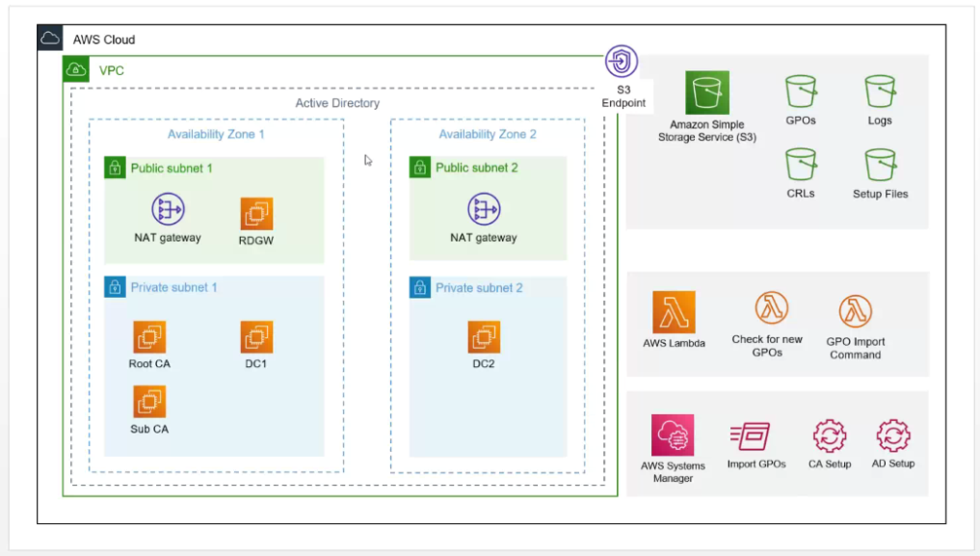
Task: Click the CA Setup gear icon
Action: (x=830, y=437)
